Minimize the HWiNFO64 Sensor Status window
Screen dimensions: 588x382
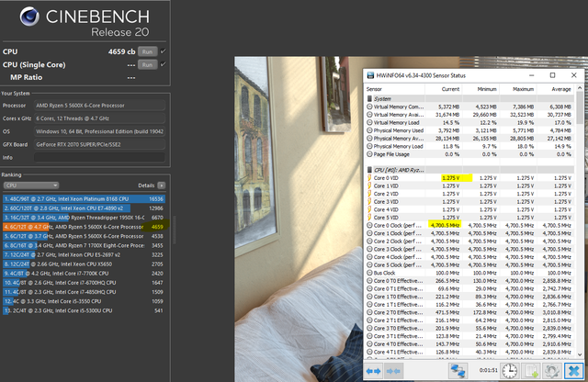pyautogui.click(x=531, y=75)
